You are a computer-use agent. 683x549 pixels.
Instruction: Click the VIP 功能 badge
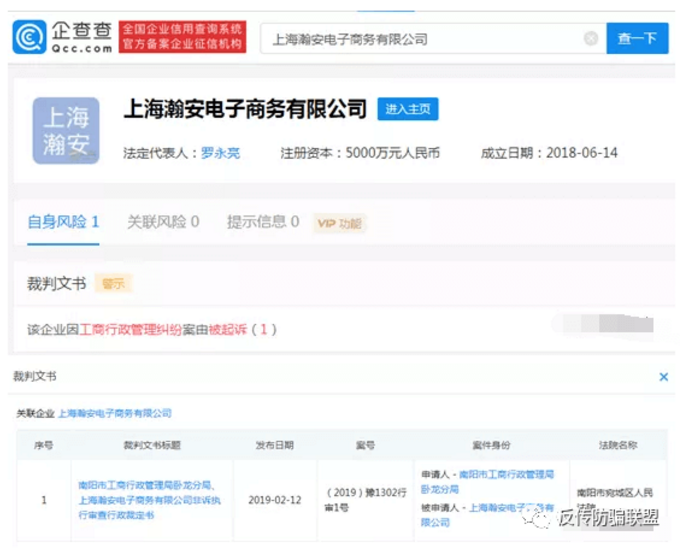pyautogui.click(x=339, y=224)
